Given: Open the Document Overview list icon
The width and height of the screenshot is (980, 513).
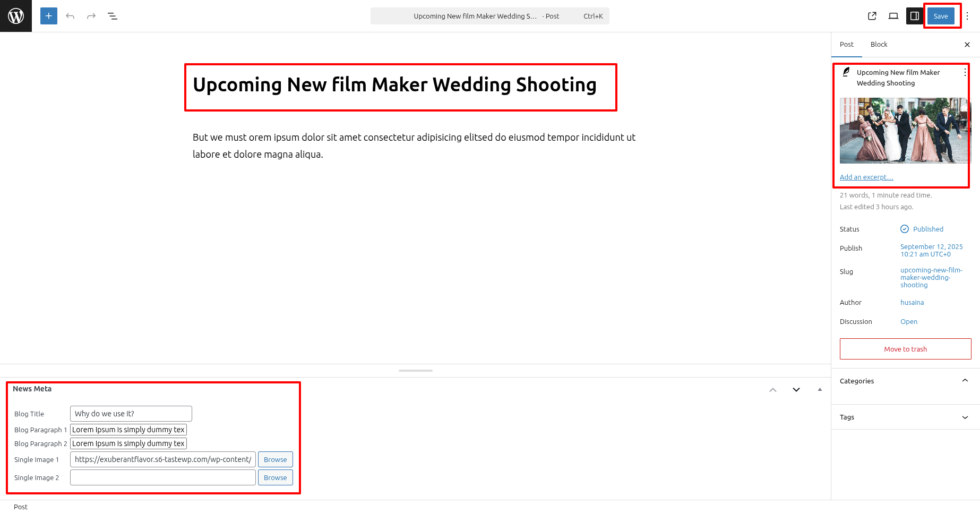Looking at the screenshot, I should pyautogui.click(x=113, y=16).
